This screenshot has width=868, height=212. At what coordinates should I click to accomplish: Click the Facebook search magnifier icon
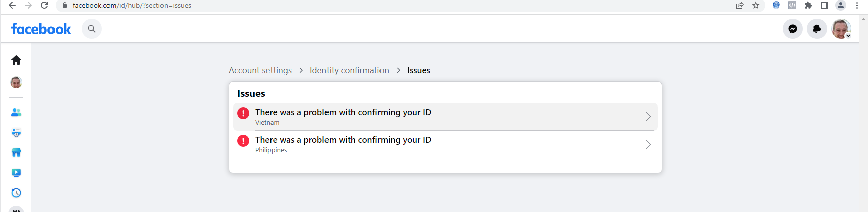pos(92,29)
